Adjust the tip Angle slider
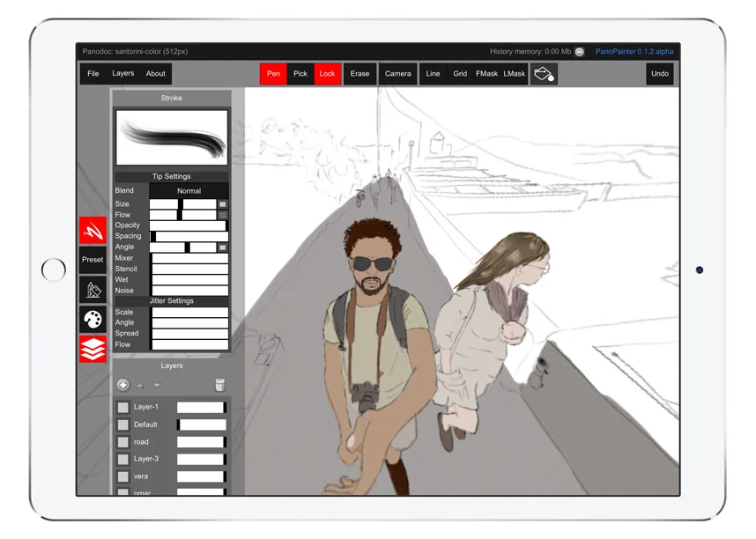The width and height of the screenshot is (756, 539). click(183, 247)
